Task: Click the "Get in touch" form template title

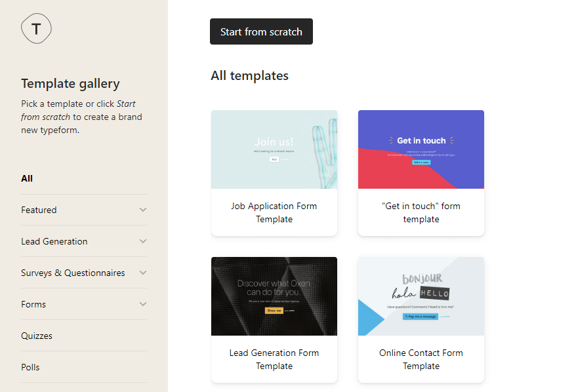Action: [421, 212]
